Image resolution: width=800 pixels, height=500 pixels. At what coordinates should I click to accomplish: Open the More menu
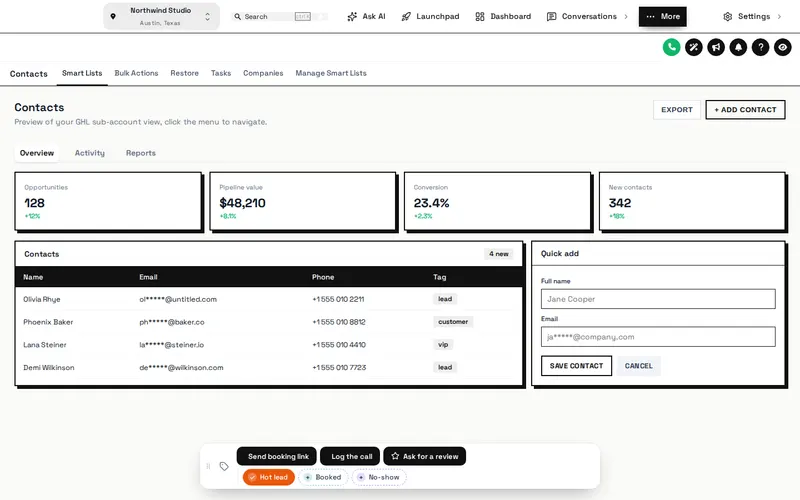click(x=663, y=16)
